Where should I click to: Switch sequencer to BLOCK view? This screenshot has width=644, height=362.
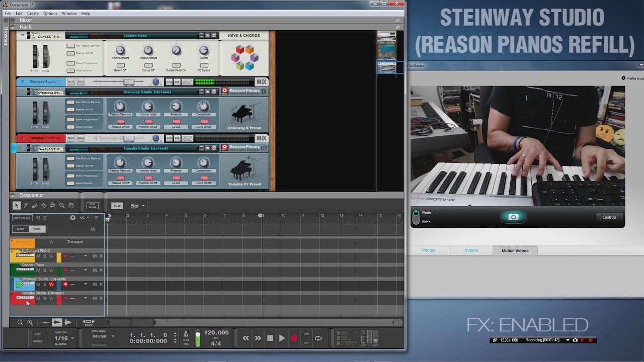click(21, 229)
